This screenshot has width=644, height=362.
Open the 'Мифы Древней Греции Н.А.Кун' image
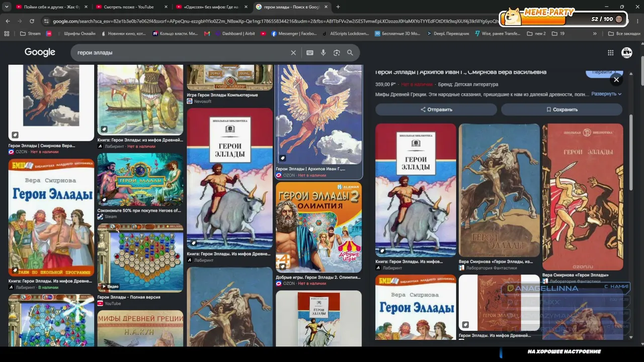tap(140, 328)
